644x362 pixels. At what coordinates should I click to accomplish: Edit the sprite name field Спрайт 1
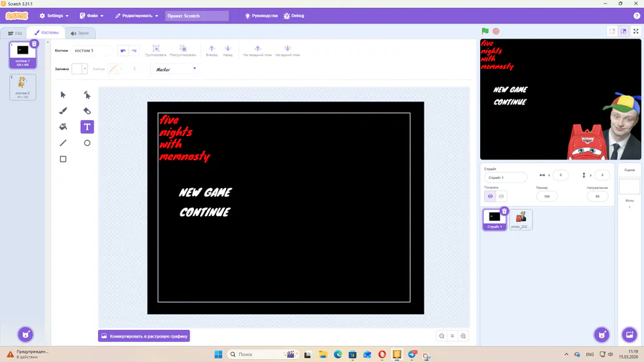tap(505, 177)
